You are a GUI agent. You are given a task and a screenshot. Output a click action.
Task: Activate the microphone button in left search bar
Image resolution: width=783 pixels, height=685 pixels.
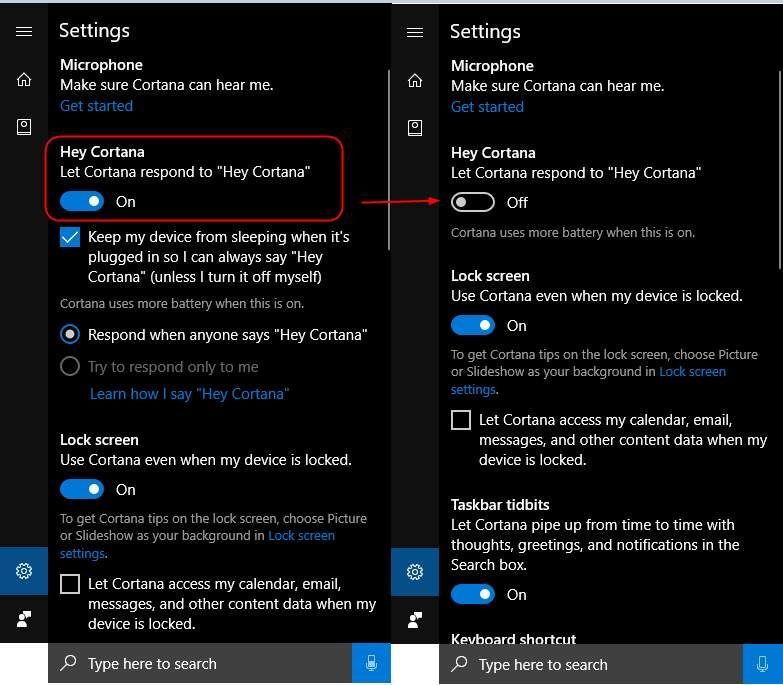pos(371,663)
